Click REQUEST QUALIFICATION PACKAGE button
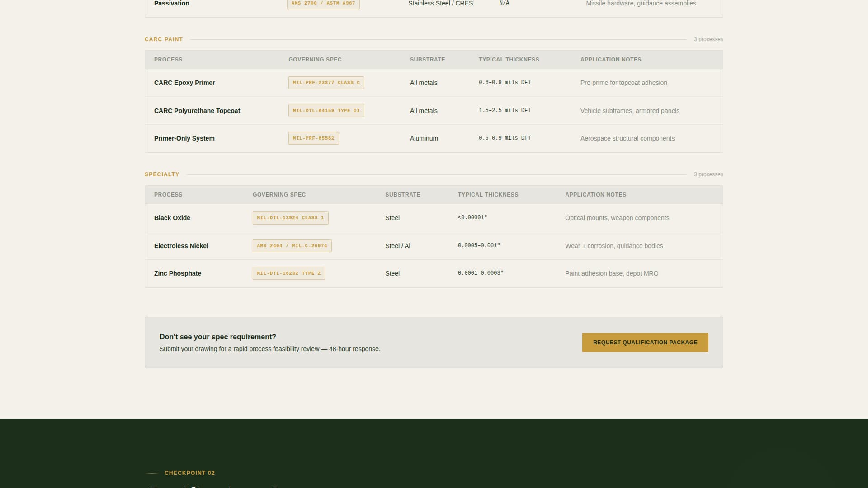Image resolution: width=868 pixels, height=488 pixels. (x=645, y=342)
